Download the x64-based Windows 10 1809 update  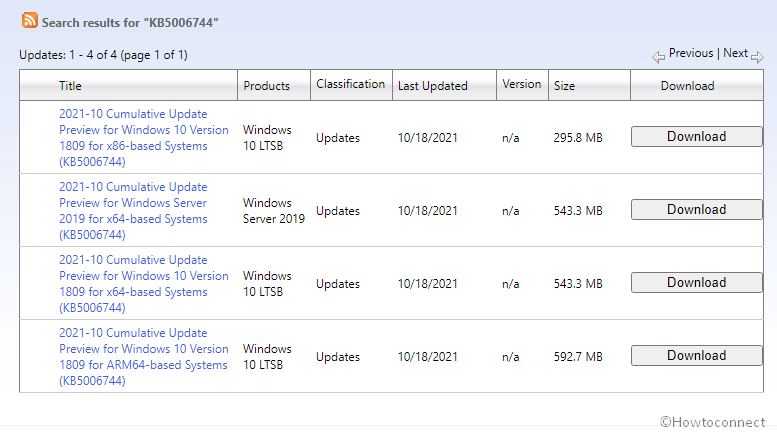696,282
